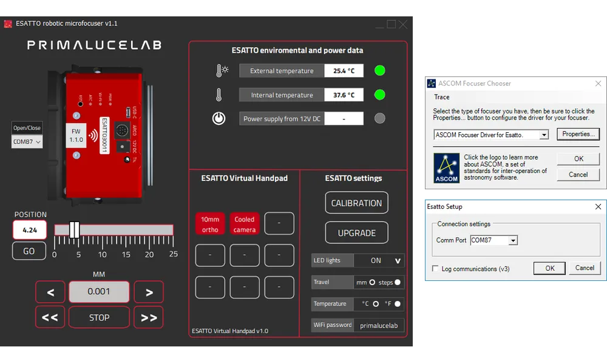The image size is (607, 364).
Task: Click the step size field 0.001
Action: click(x=99, y=292)
